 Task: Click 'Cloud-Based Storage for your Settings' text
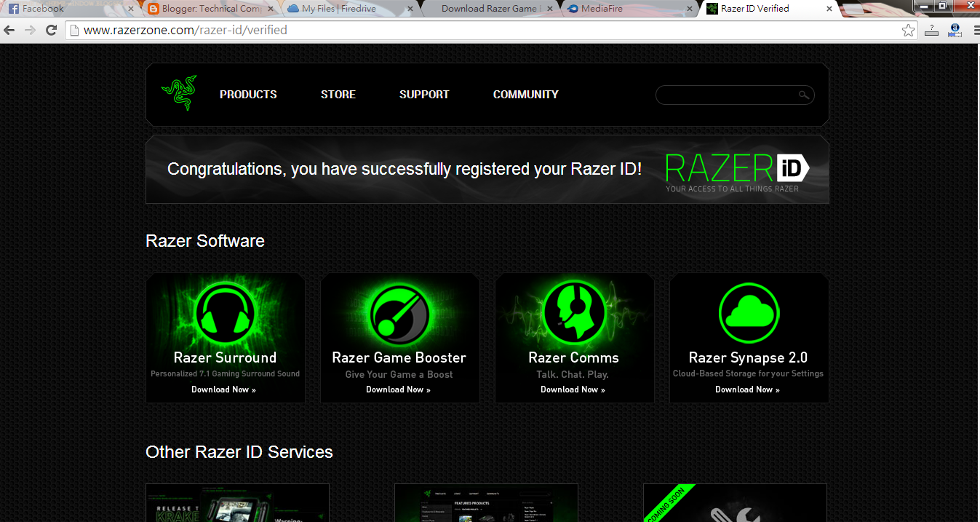[x=748, y=373]
